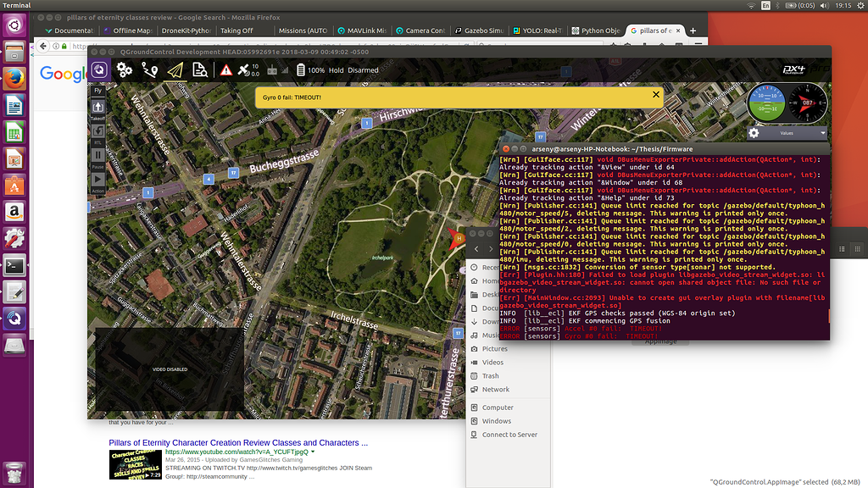Open the QGroundControl application settings logo button
Viewport: 868px width, 488px height.
click(x=100, y=69)
